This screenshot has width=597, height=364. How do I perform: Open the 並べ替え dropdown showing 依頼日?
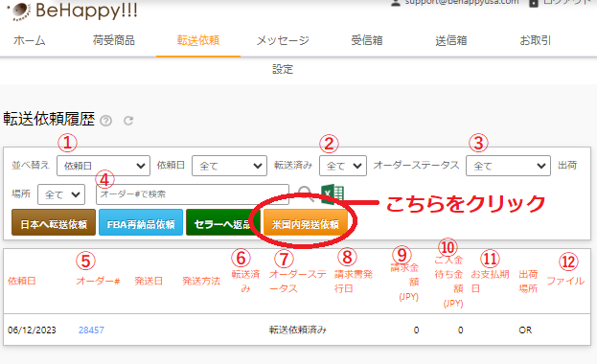[103, 166]
